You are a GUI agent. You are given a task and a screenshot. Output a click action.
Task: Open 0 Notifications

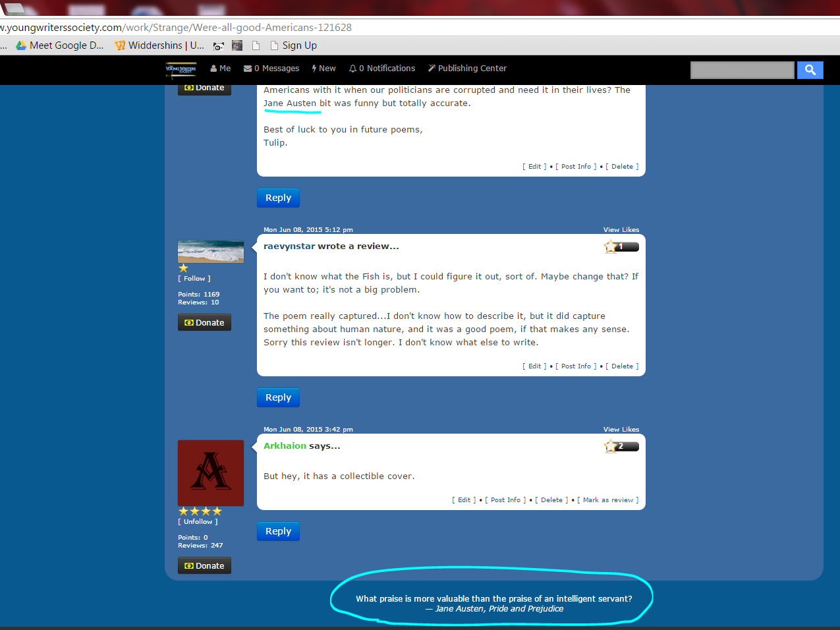tap(382, 69)
